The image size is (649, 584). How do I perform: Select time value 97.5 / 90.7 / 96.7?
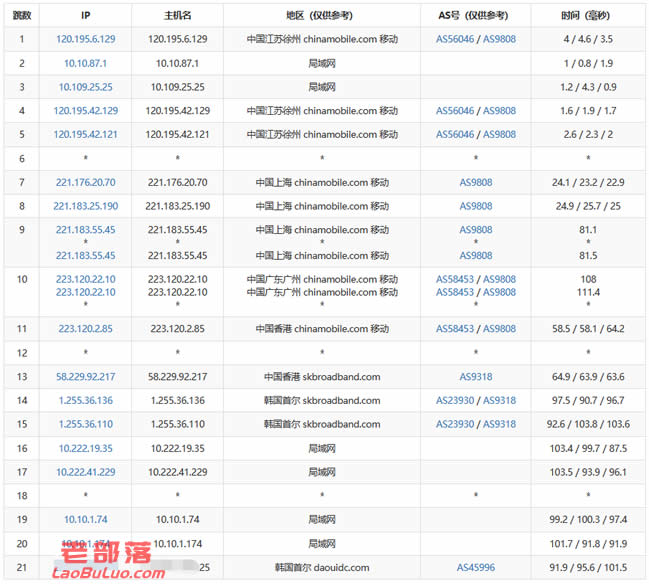(x=588, y=400)
